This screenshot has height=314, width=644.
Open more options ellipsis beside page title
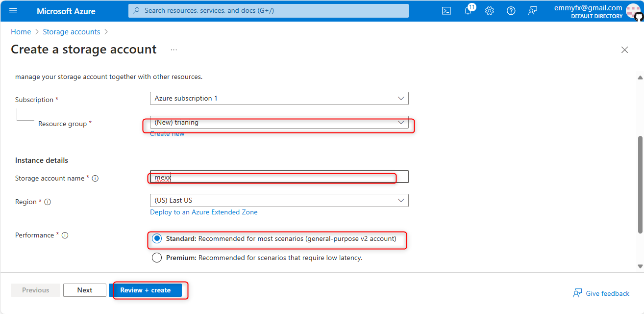tap(173, 50)
